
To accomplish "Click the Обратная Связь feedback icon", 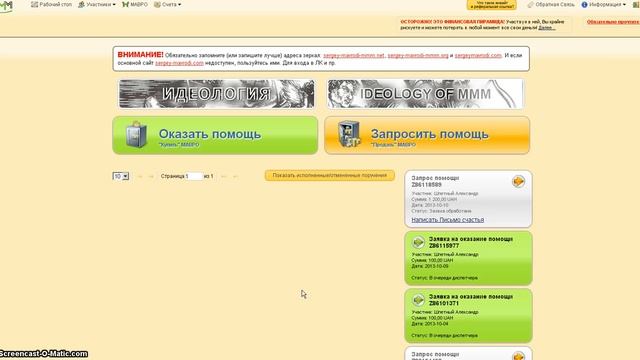I will tap(531, 4).
